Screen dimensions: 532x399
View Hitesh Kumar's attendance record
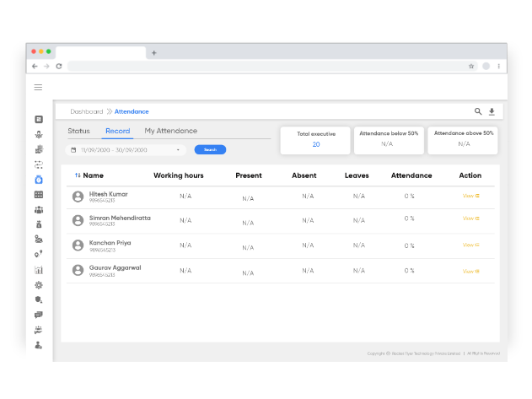pos(471,196)
